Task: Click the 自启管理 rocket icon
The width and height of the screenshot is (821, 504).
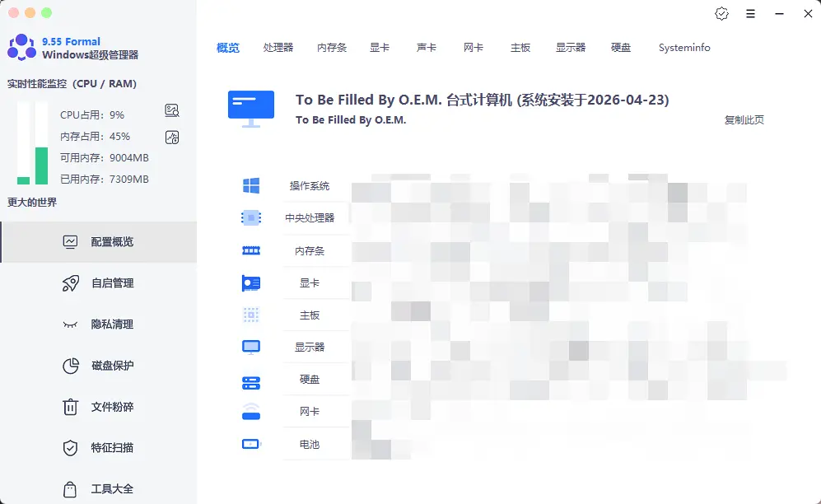Action: pyautogui.click(x=71, y=283)
